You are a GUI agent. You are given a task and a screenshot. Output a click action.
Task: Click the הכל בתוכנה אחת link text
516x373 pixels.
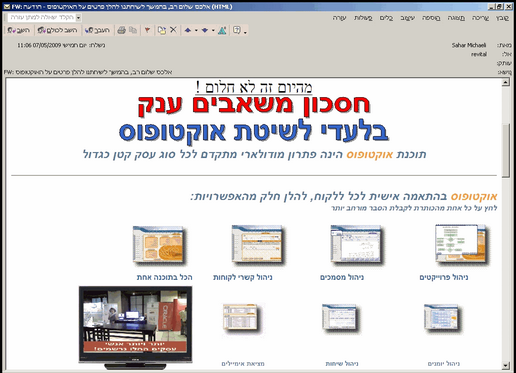(x=165, y=277)
